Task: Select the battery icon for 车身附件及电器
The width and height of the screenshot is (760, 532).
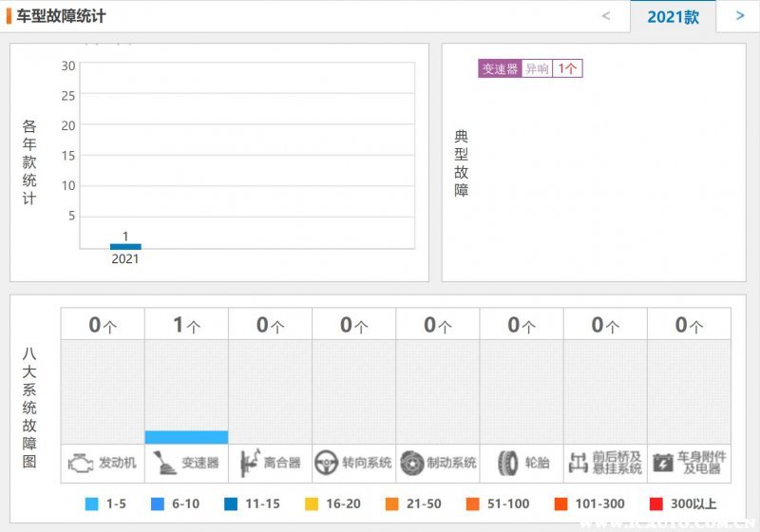Action: click(x=662, y=463)
